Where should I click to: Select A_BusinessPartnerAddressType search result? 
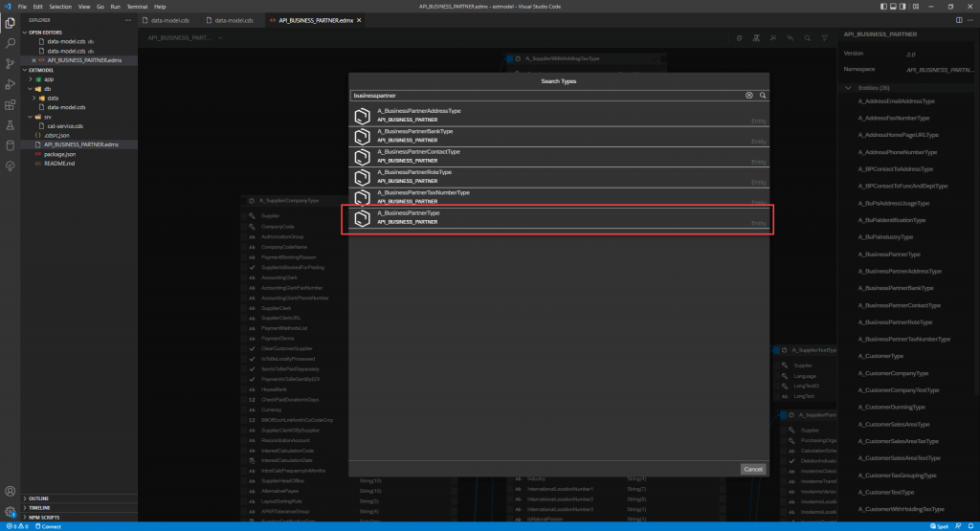559,116
